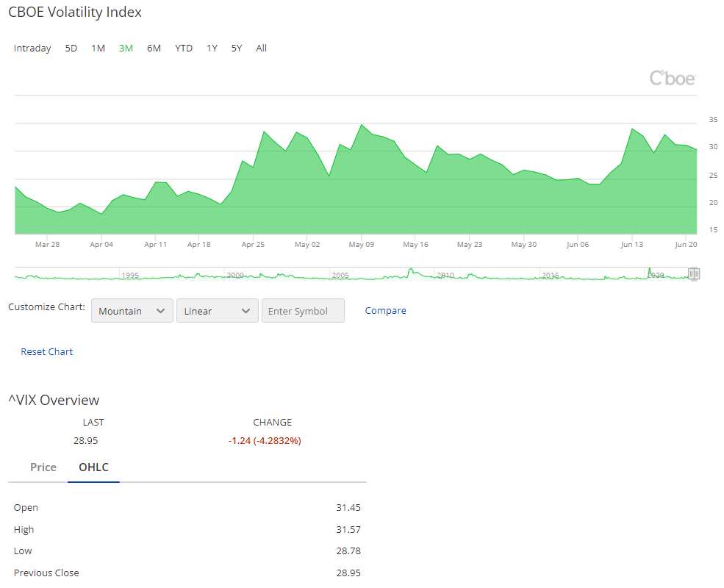The width and height of the screenshot is (724, 588).
Task: Select the 3M time range
Action: click(126, 48)
